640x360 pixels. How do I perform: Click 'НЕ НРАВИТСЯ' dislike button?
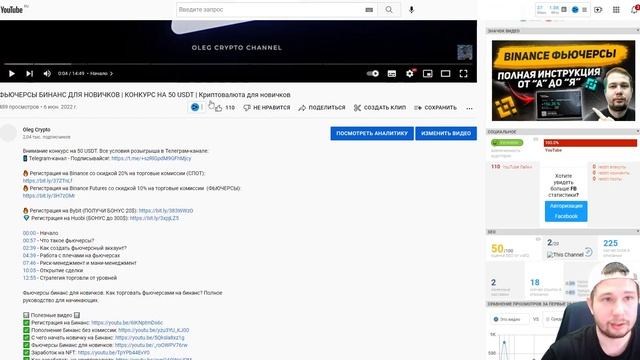(x=267, y=108)
